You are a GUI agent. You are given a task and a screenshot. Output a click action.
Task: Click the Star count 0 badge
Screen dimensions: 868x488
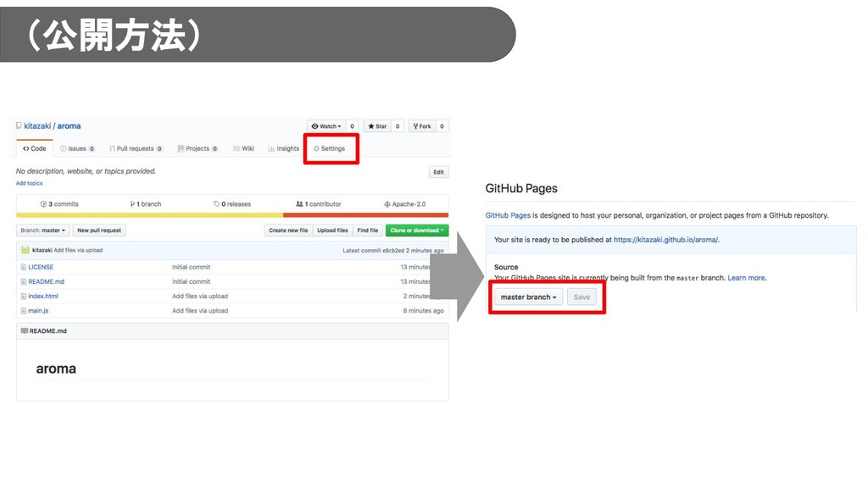398,126
